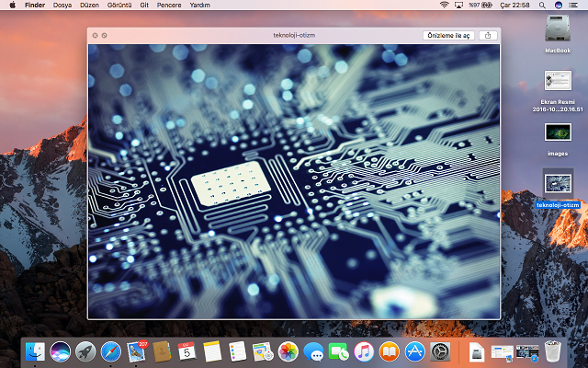Expand Quick Look window to full screen
Viewport: 588px width, 368px height.
(104, 35)
